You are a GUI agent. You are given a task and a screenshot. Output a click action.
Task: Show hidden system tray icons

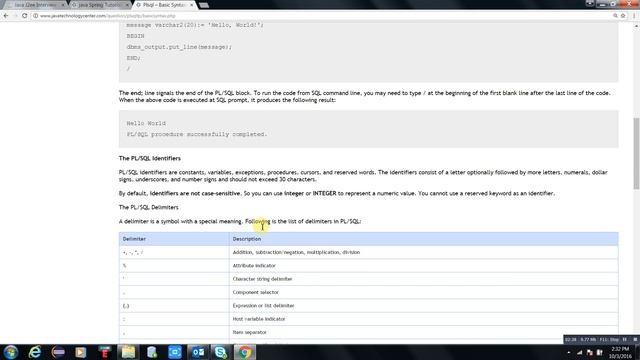click(x=569, y=352)
